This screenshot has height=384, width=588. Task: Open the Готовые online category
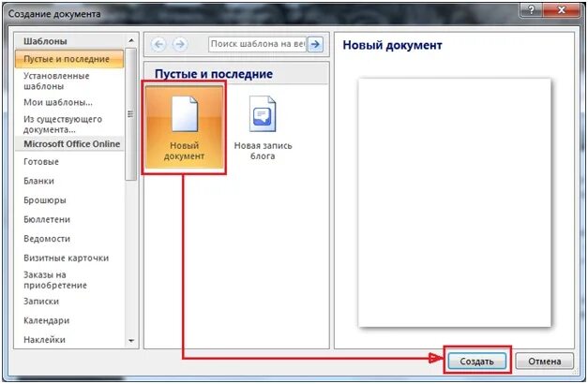tap(69, 162)
